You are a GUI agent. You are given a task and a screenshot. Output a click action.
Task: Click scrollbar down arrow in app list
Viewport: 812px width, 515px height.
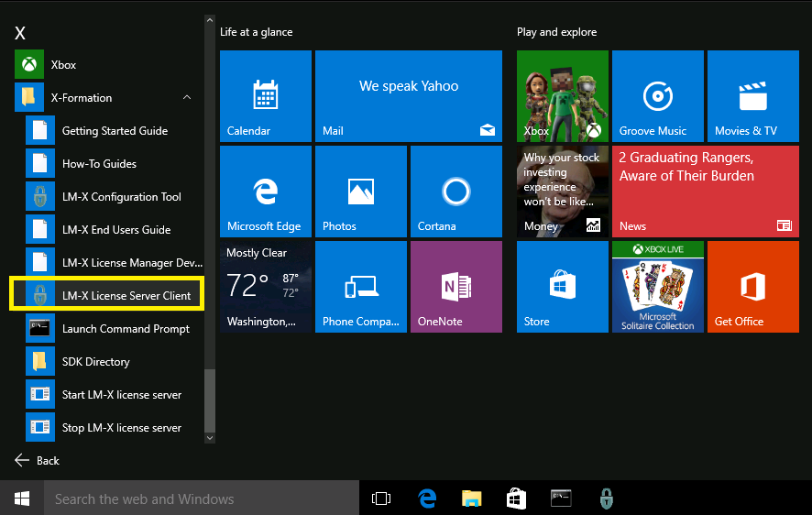(210, 438)
